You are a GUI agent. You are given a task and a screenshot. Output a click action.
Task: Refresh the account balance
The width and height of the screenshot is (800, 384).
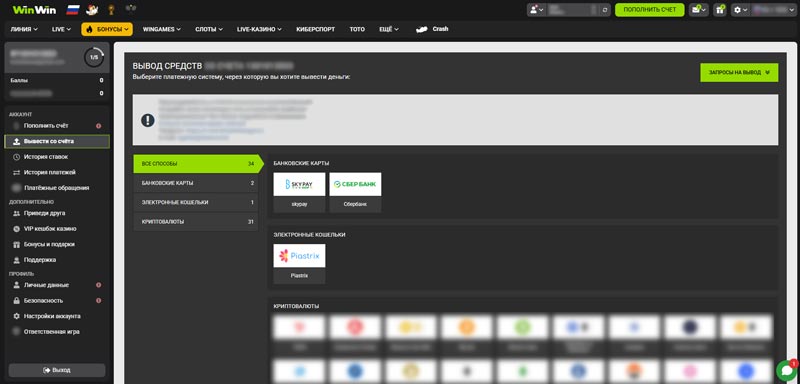(605, 10)
